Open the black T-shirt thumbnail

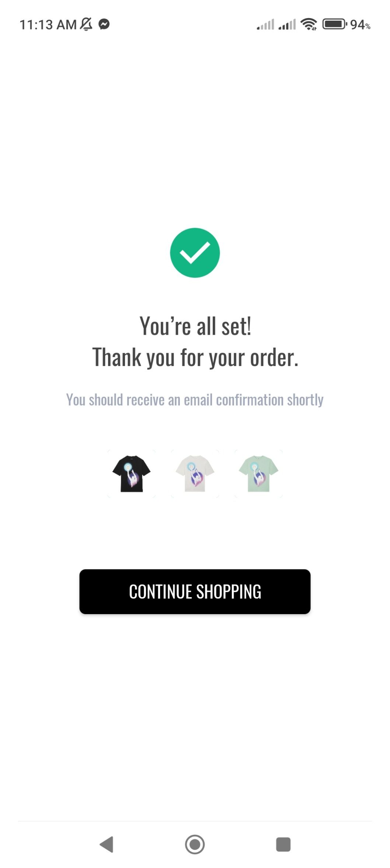pyautogui.click(x=131, y=473)
